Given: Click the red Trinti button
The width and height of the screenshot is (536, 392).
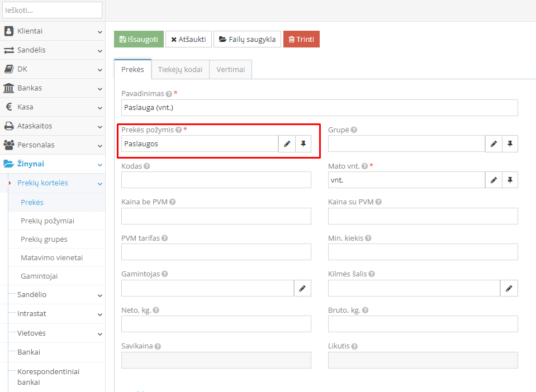Looking at the screenshot, I should click(x=301, y=39).
